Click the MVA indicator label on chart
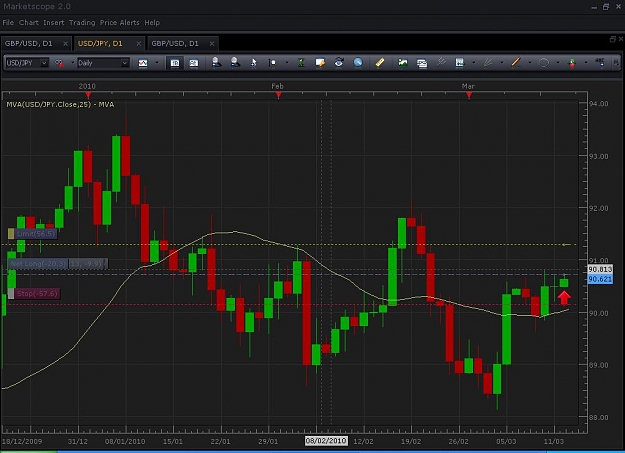The image size is (625, 453). coord(60,104)
